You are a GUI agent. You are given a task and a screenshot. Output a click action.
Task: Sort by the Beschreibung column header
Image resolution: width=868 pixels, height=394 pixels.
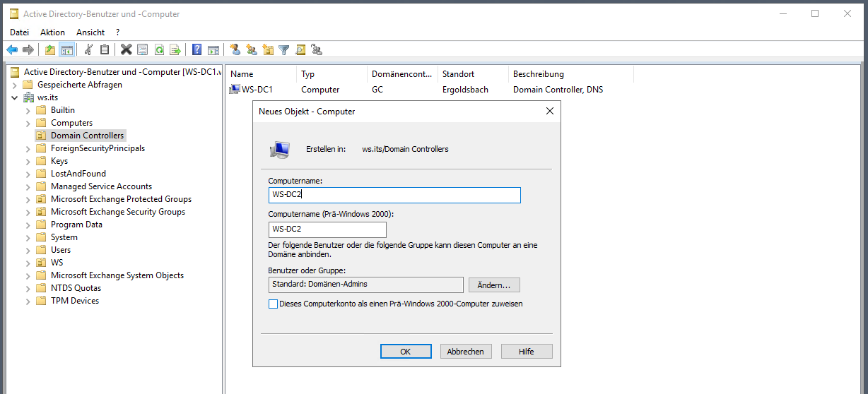coord(571,73)
